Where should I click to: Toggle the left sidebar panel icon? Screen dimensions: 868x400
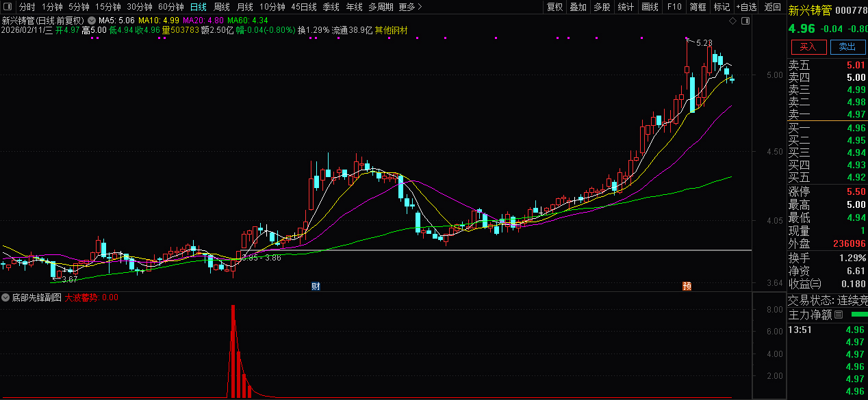pos(7,7)
